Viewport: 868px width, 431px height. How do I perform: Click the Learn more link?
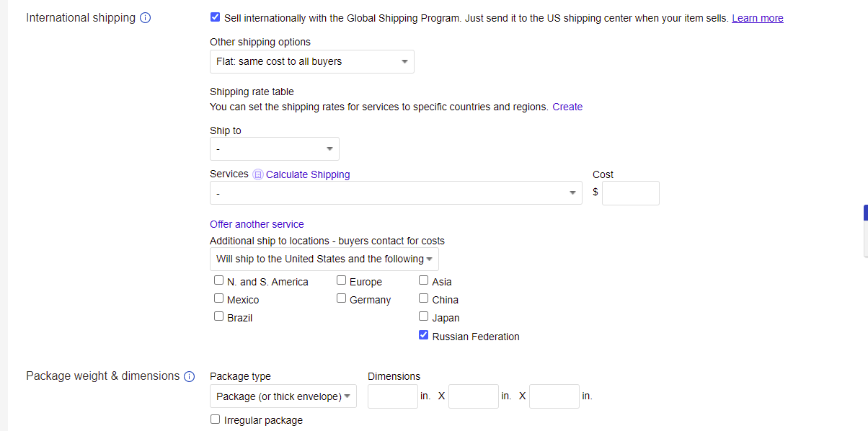757,17
